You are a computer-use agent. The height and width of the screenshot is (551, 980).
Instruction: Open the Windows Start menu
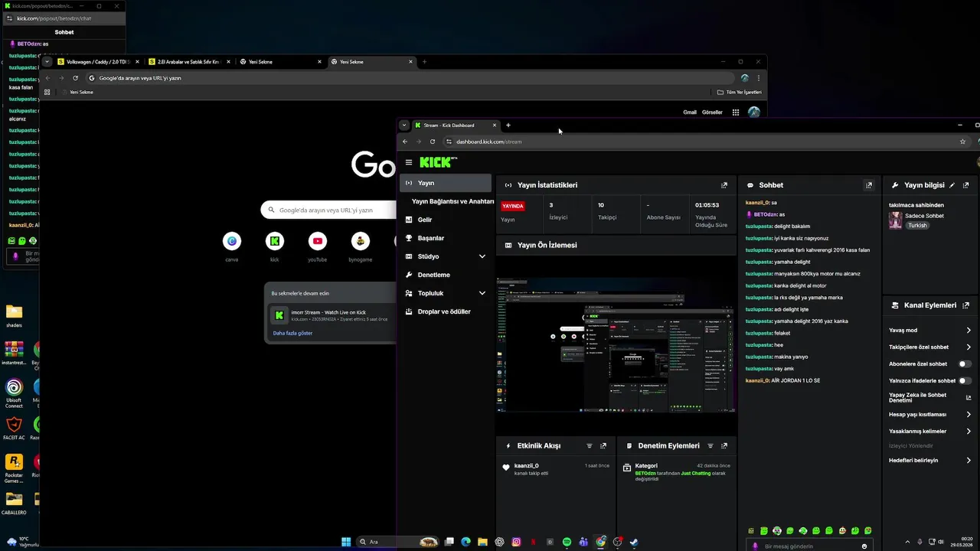346,542
